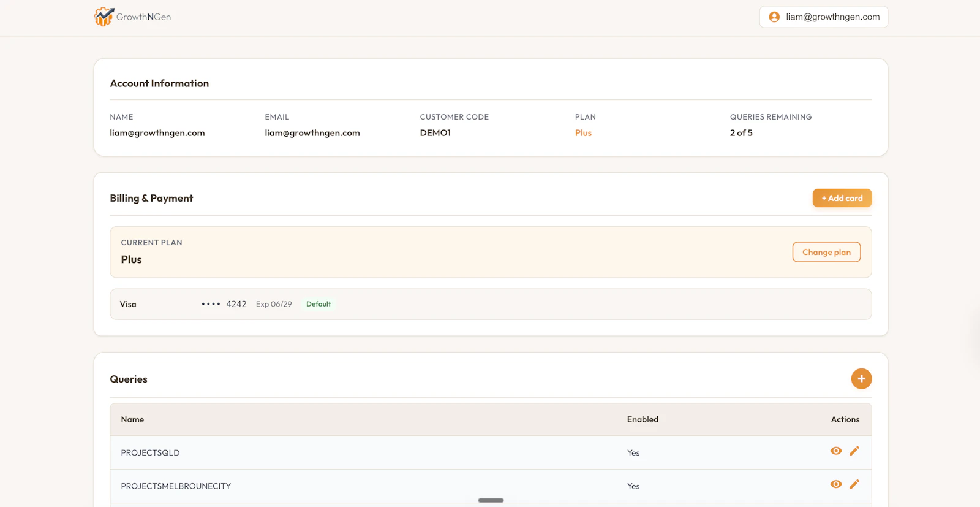Image resolution: width=980 pixels, height=507 pixels.
Task: Click the GrowthNGen brand name text
Action: point(143,17)
